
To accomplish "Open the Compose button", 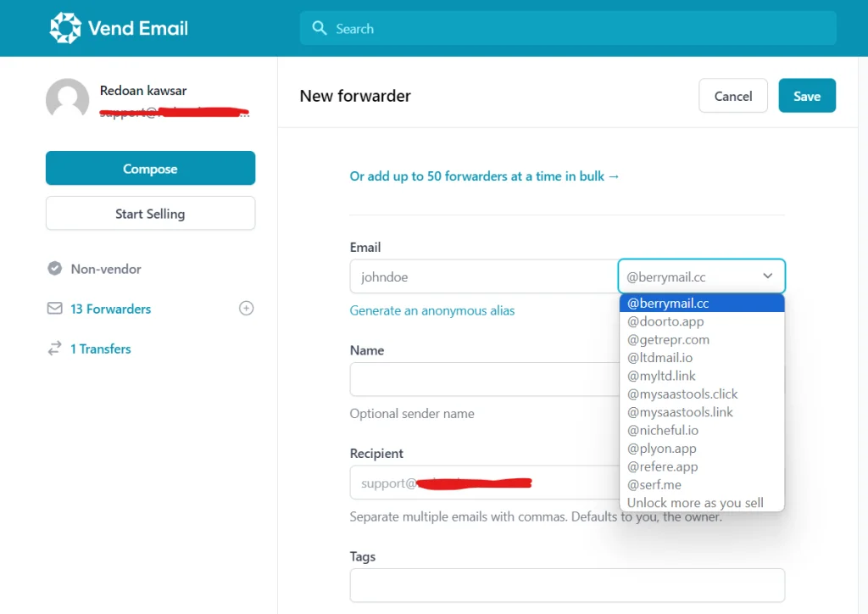I will pyautogui.click(x=150, y=168).
